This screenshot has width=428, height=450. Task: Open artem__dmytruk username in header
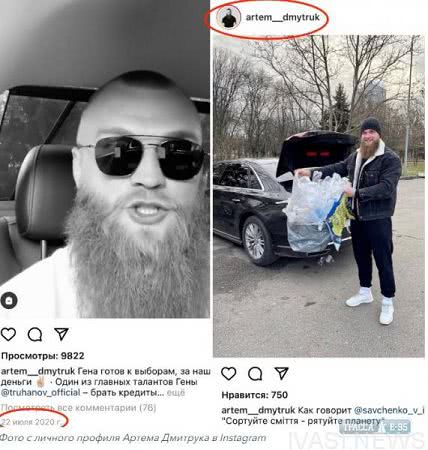282,17
